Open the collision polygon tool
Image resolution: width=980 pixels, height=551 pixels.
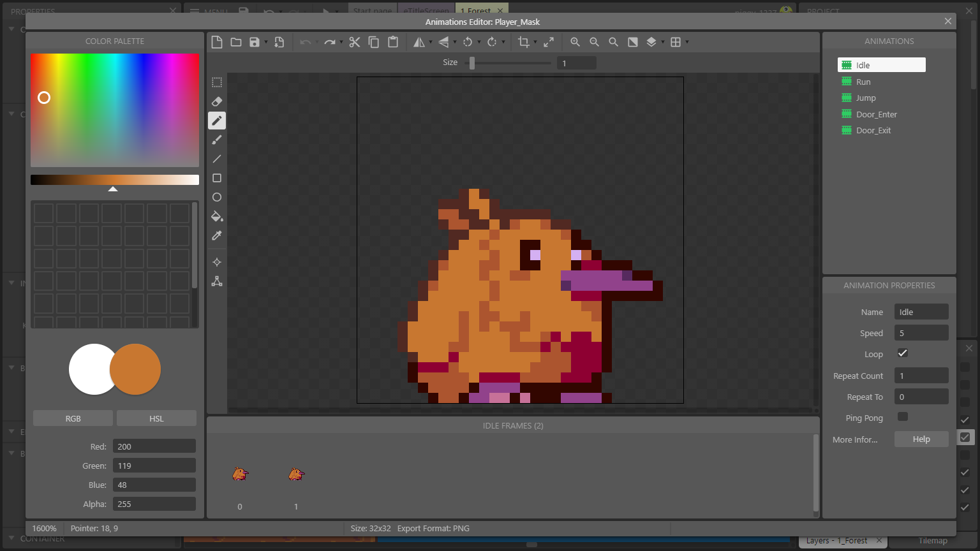coord(217,281)
